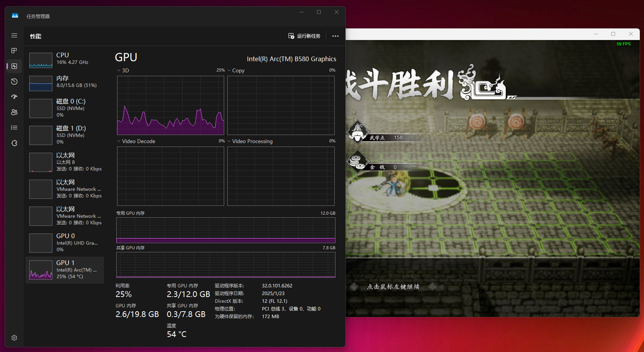
Task: Click the martial points icon in game window
Action: click(358, 132)
